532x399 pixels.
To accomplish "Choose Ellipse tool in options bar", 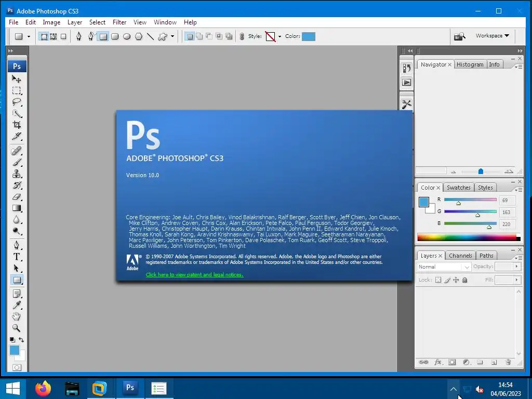I will pos(127,36).
